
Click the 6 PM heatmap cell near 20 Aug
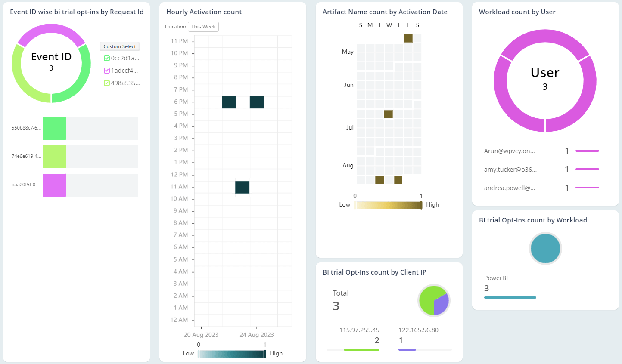[x=228, y=102]
